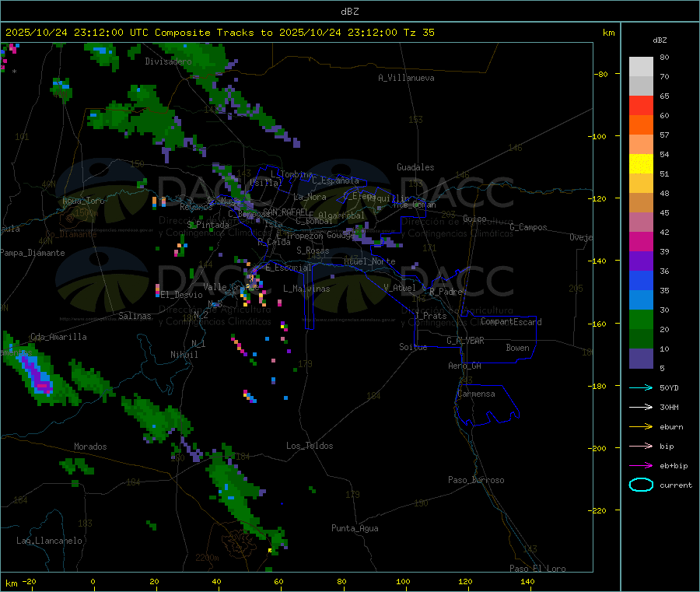
Task: Click the 'El_Desvio' map label
Action: point(181,295)
